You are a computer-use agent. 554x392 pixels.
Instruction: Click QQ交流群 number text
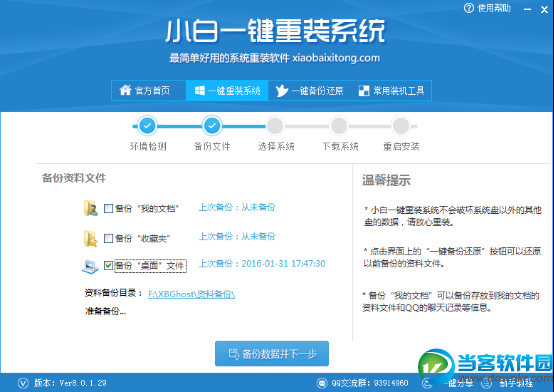(x=370, y=383)
